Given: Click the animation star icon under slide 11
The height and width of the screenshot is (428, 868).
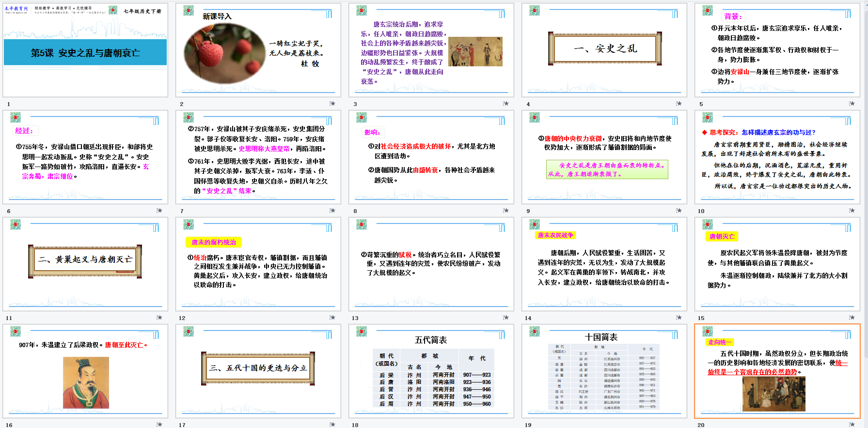Looking at the screenshot, I should click(x=159, y=318).
